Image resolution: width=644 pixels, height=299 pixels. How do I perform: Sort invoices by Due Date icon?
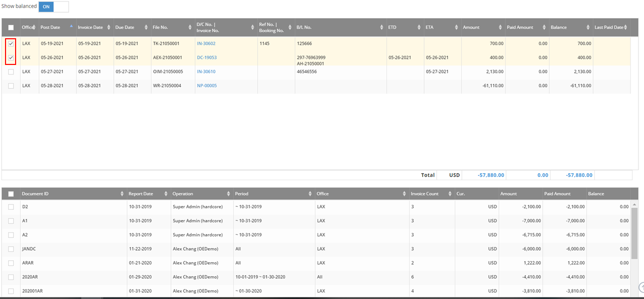point(146,28)
